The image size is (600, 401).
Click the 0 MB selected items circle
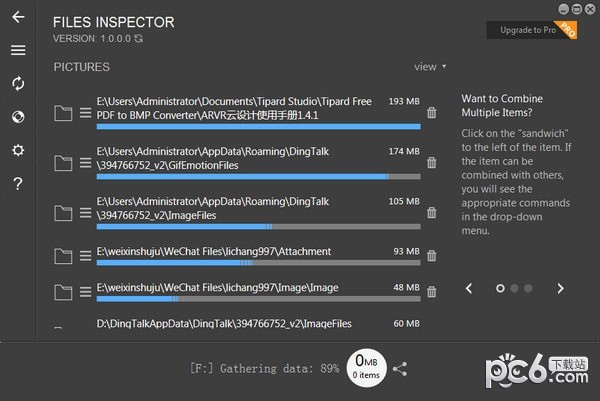(366, 367)
